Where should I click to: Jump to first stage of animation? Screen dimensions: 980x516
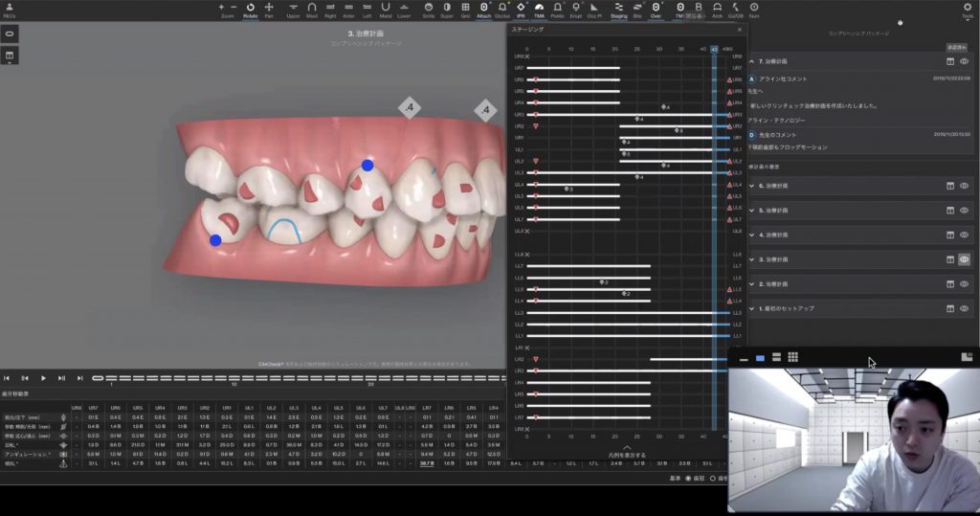[7, 378]
